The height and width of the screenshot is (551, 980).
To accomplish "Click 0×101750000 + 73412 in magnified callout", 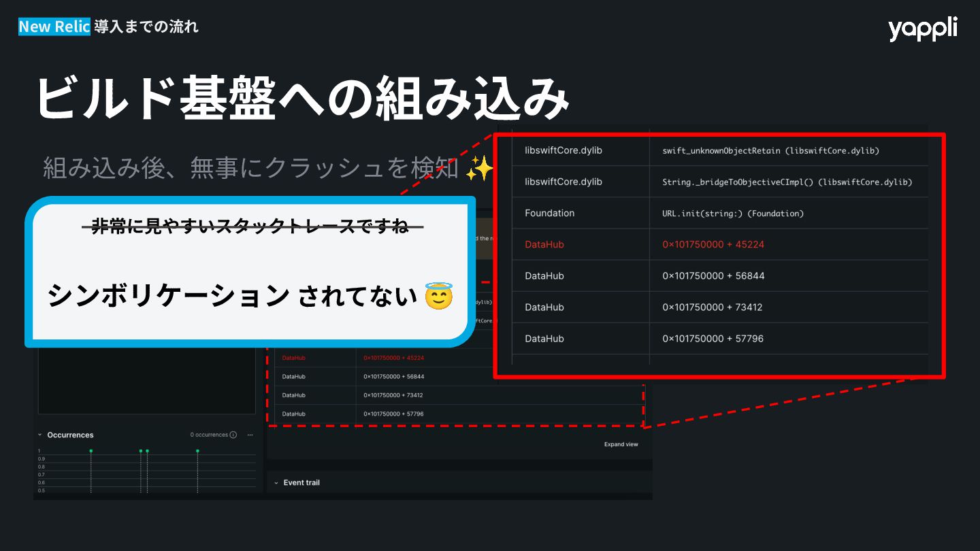I will pyautogui.click(x=713, y=307).
